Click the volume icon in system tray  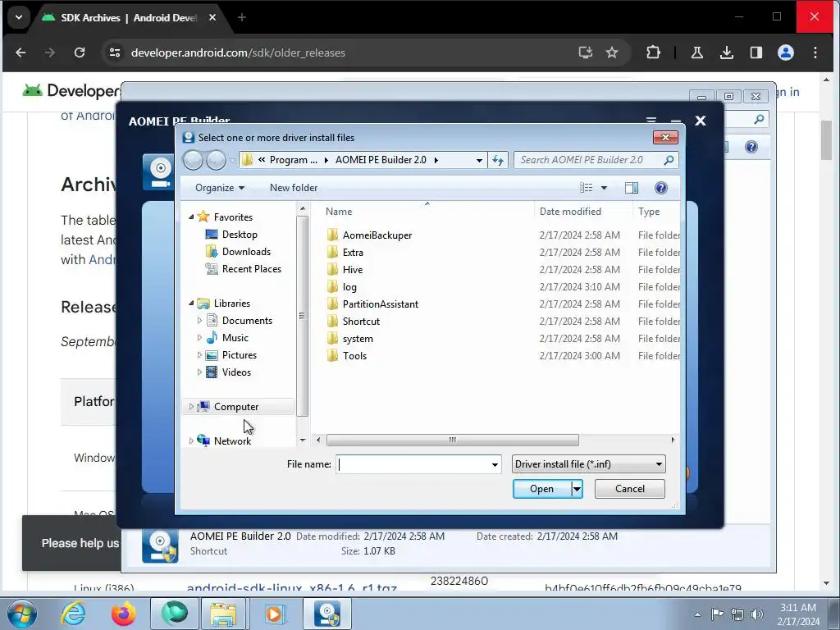[x=757, y=614]
